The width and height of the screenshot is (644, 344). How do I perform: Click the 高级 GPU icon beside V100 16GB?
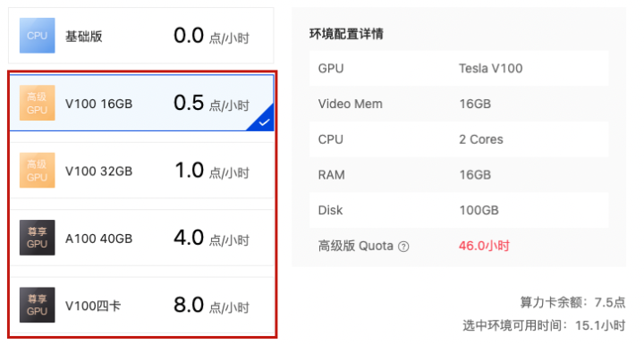pyautogui.click(x=38, y=103)
